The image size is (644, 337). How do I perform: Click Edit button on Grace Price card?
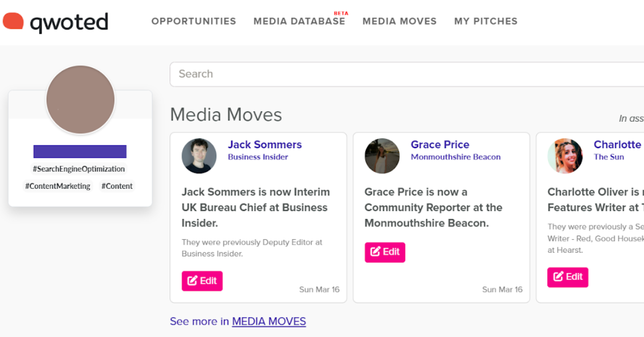coord(385,252)
